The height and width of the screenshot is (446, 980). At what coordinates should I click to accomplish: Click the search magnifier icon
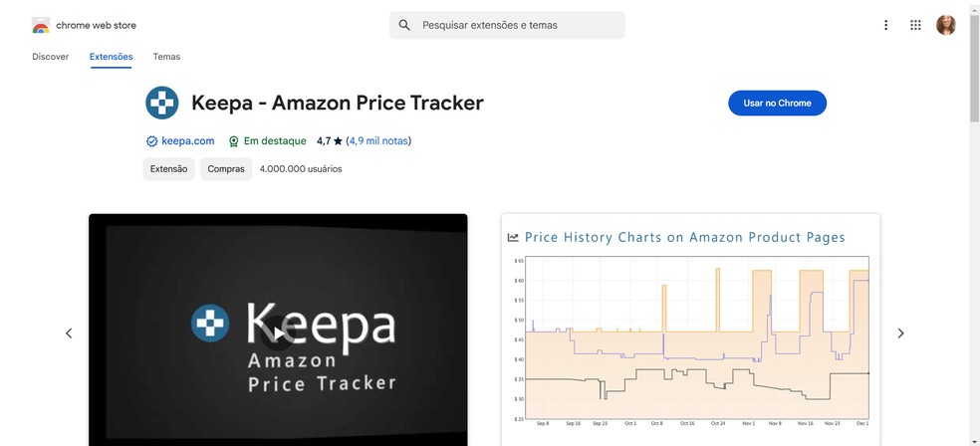[x=404, y=25]
